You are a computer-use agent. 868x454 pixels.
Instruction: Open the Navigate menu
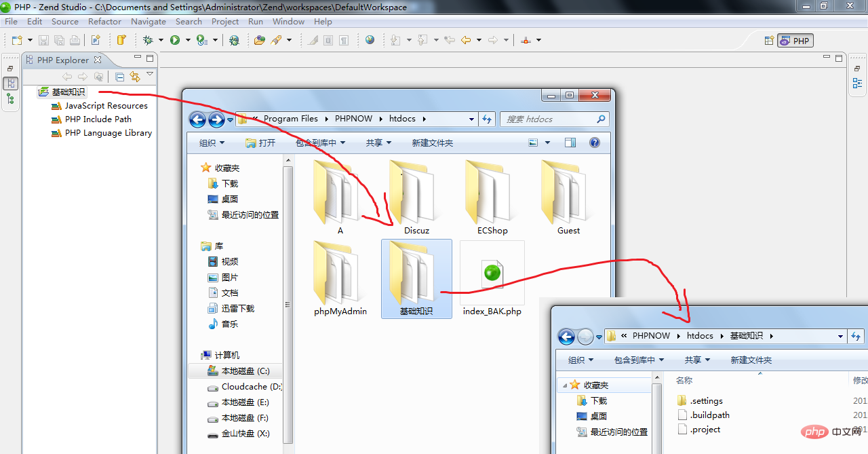click(x=149, y=22)
